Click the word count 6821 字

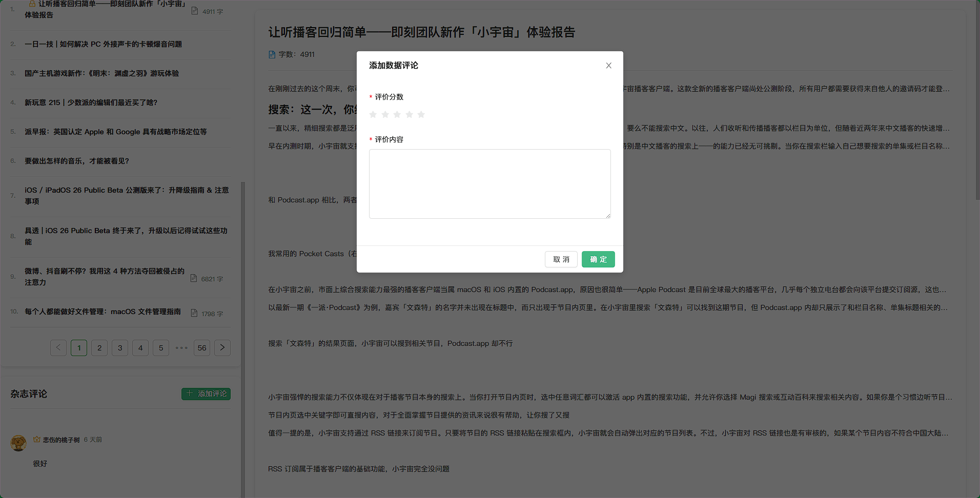212,279
